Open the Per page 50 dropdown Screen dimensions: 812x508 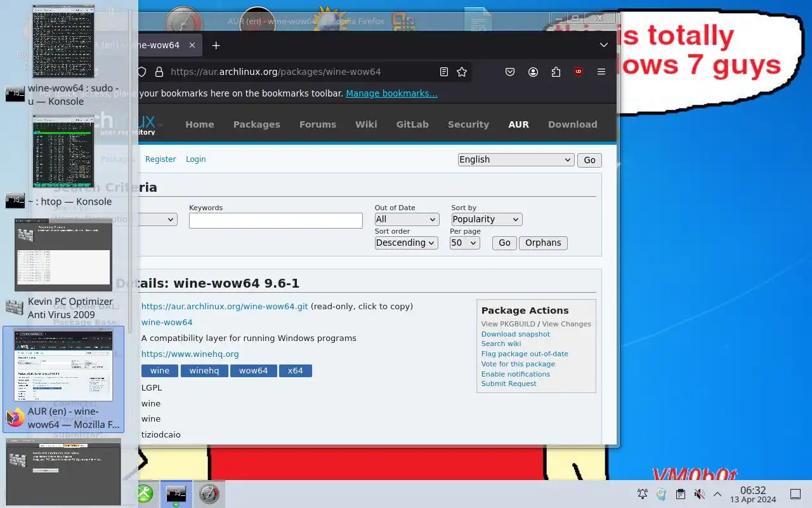point(465,243)
